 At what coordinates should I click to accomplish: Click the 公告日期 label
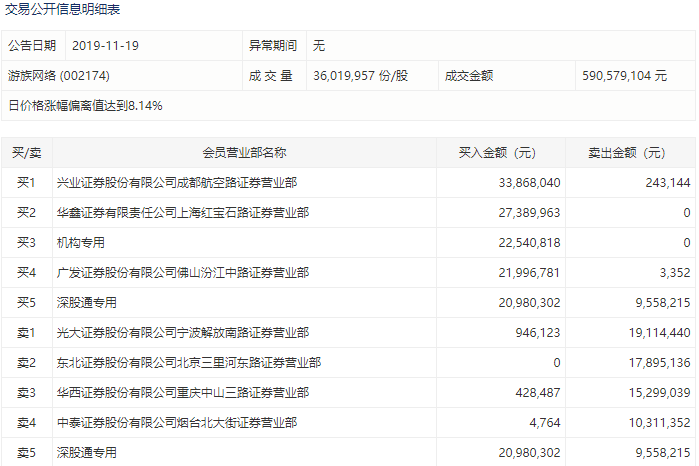pos(32,45)
